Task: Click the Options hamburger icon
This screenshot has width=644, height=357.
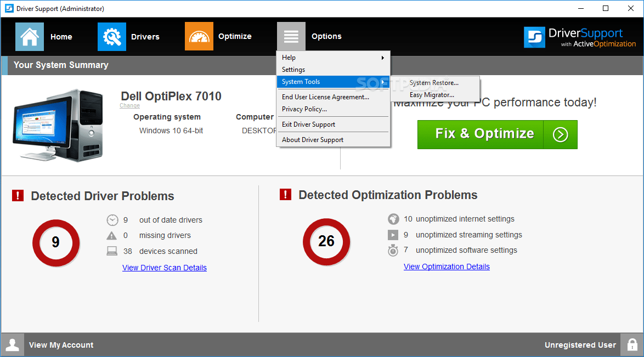Action: 291,37
